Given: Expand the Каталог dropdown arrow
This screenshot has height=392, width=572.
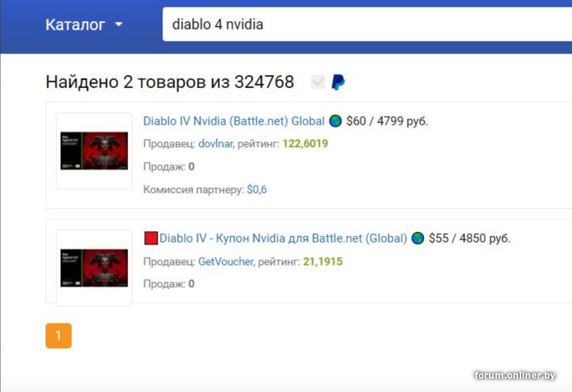Looking at the screenshot, I should [x=119, y=24].
